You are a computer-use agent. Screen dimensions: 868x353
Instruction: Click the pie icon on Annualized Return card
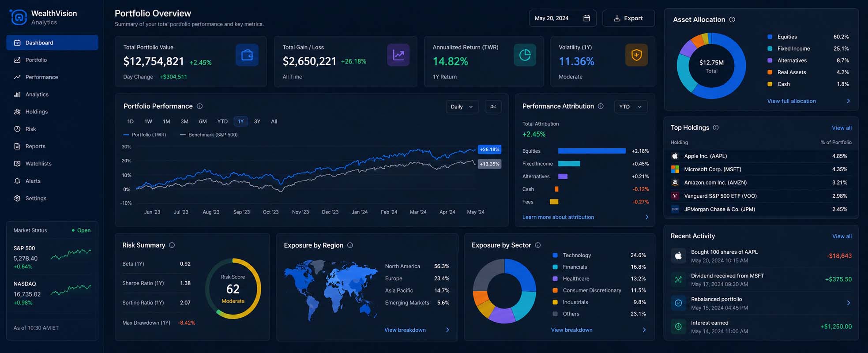coord(525,55)
